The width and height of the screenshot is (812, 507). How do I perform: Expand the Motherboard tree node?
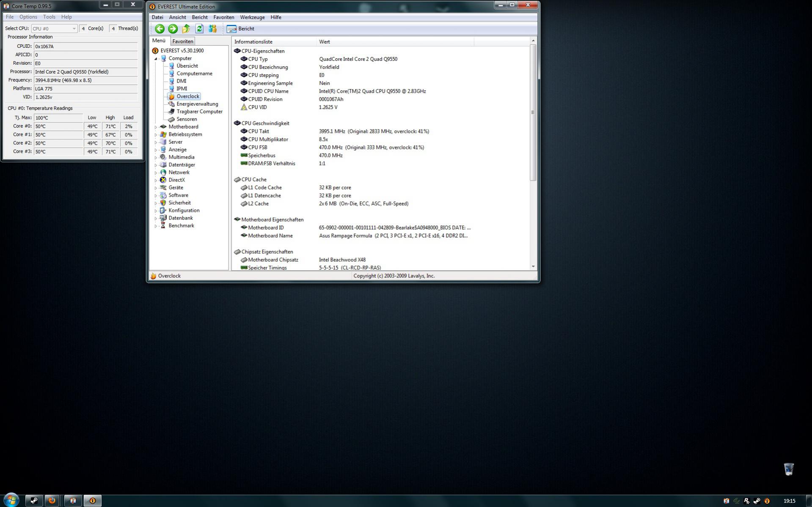[x=156, y=127]
